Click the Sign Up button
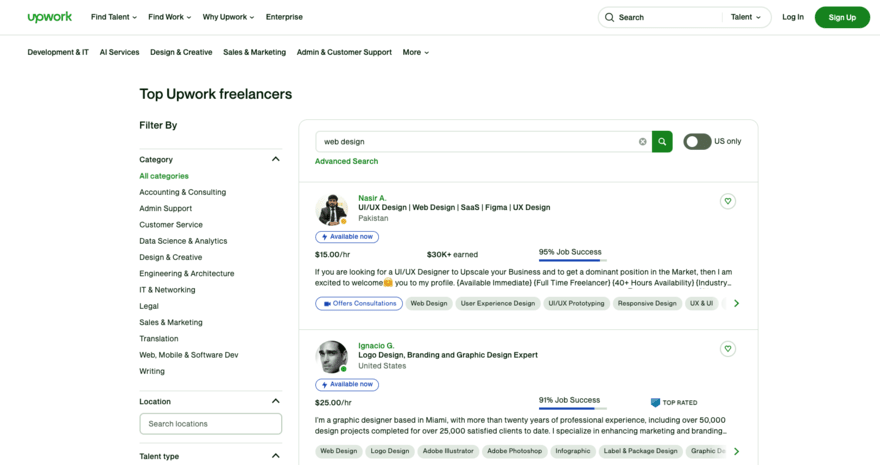Screen dimensions: 880x465 click(x=841, y=17)
